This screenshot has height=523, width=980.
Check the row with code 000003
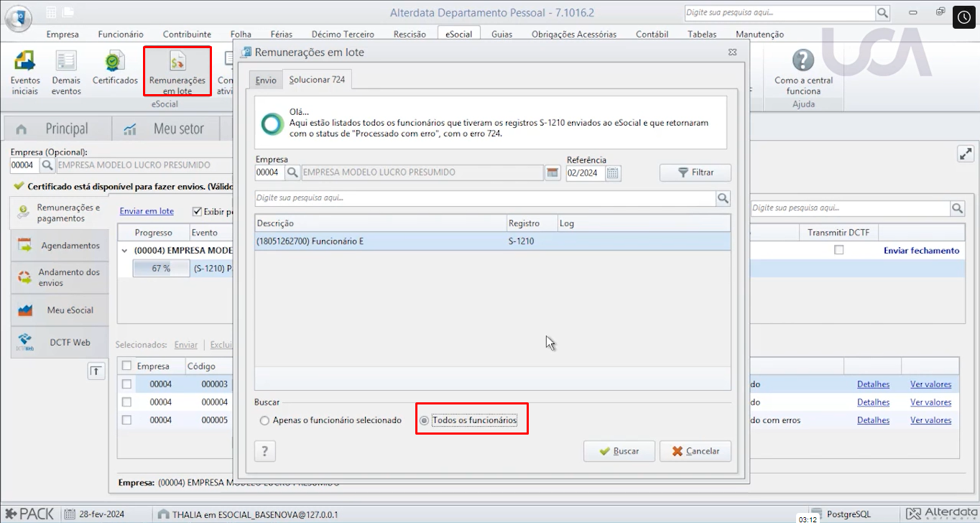[x=126, y=384]
